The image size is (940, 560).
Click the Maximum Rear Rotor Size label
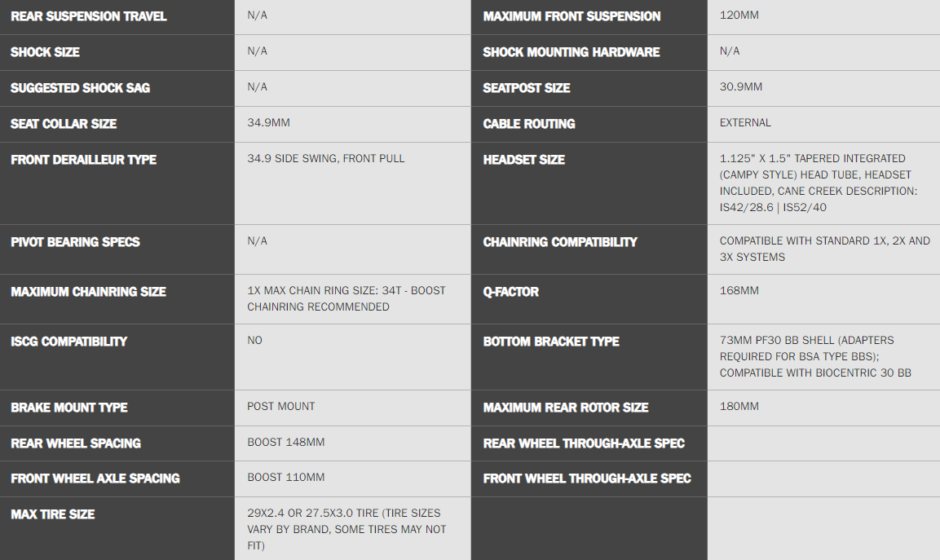click(x=565, y=408)
